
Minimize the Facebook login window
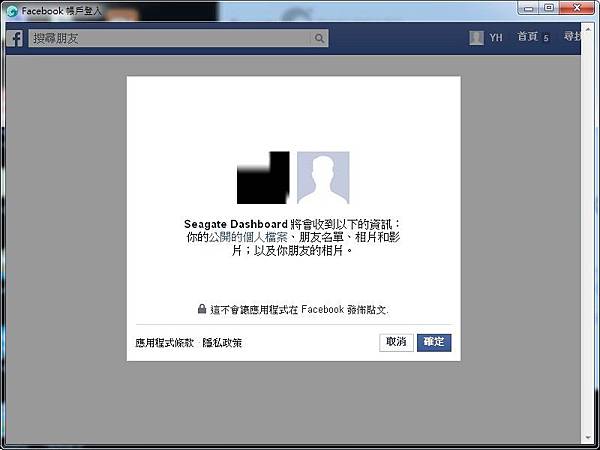529,8
